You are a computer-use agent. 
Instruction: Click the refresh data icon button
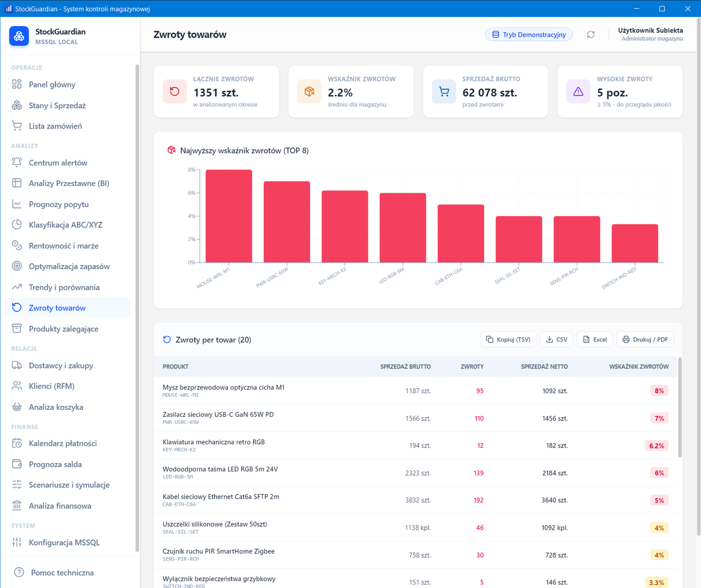[x=591, y=35]
